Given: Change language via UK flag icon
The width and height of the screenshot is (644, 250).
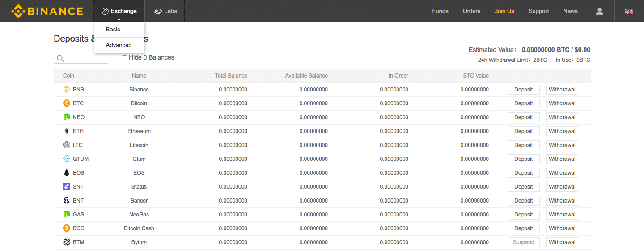Looking at the screenshot, I should tap(629, 12).
